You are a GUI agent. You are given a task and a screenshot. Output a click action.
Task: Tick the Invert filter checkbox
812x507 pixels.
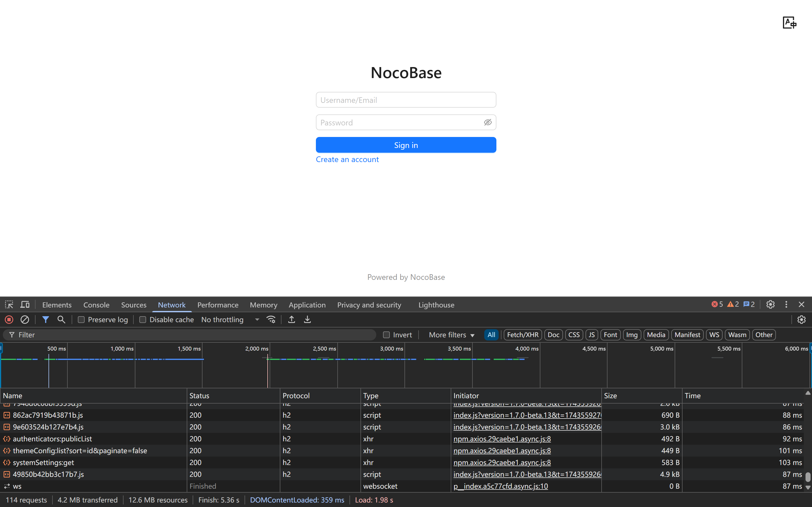[386, 335]
